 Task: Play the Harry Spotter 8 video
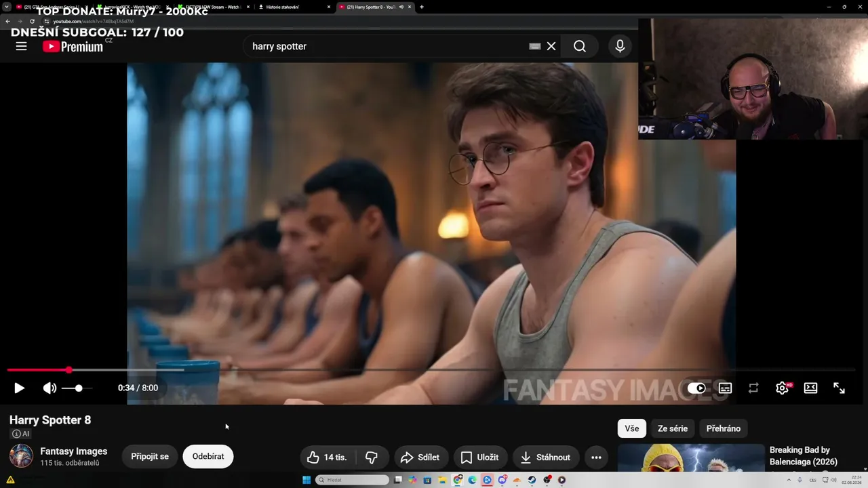pyautogui.click(x=19, y=388)
